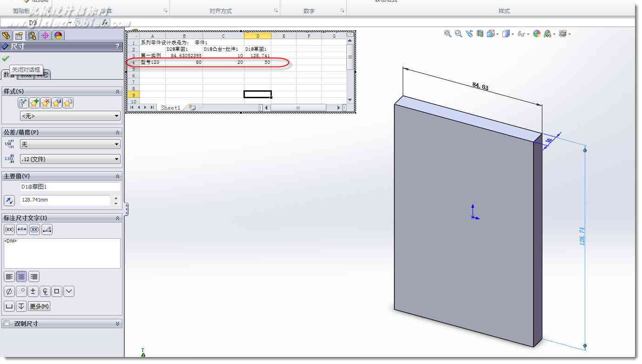Screen dimensions: 642x364
Task: Insert diameter symbol
Action: pyautogui.click(x=9, y=292)
